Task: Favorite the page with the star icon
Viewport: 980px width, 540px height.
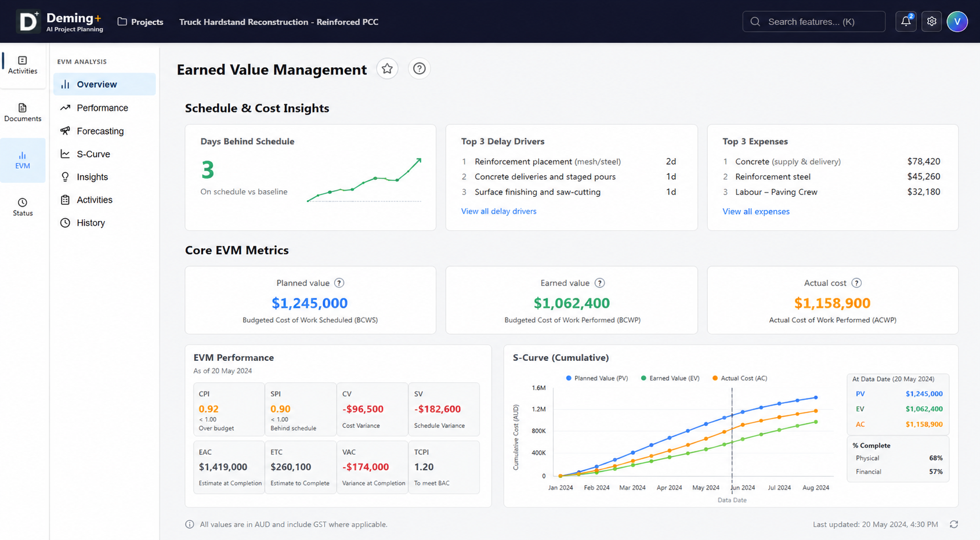Action: pyautogui.click(x=387, y=69)
